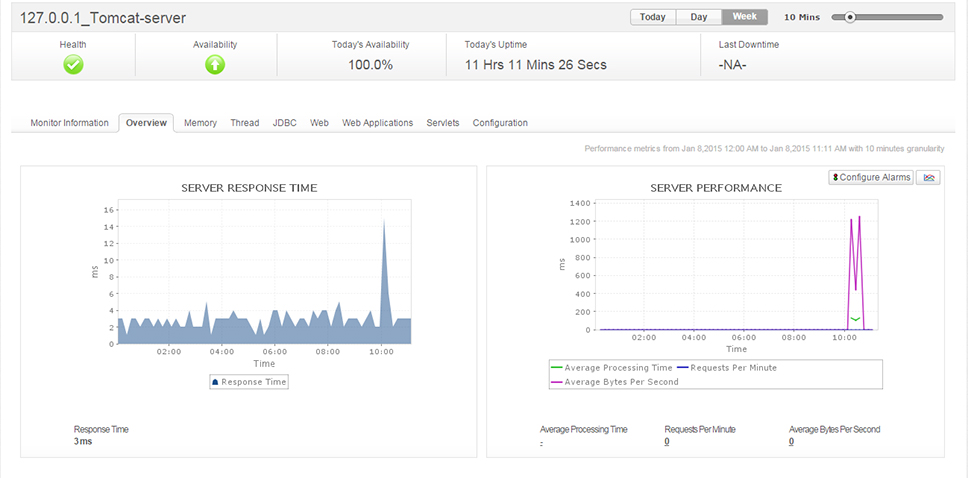Click the granularity slider track

point(887,17)
